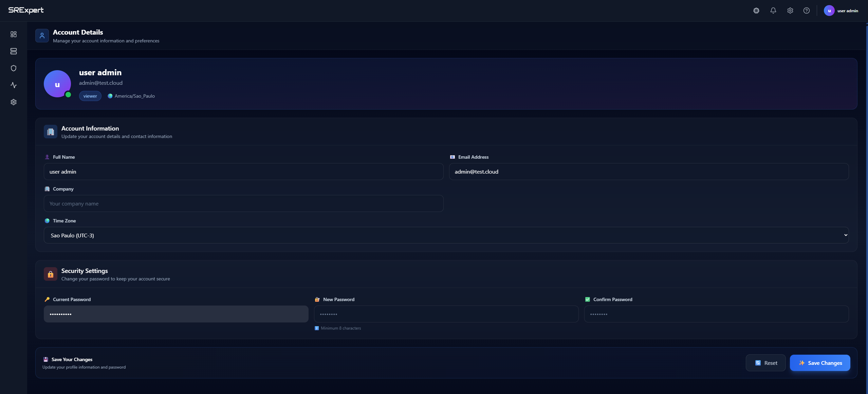Open the activity monitor icon in the sidebar
This screenshot has height=394, width=868.
click(x=13, y=85)
